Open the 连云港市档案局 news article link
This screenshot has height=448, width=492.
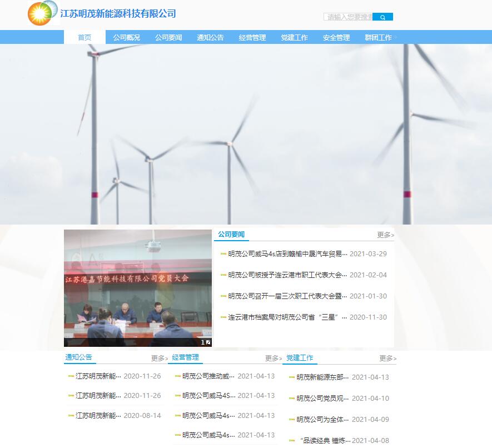click(287, 317)
